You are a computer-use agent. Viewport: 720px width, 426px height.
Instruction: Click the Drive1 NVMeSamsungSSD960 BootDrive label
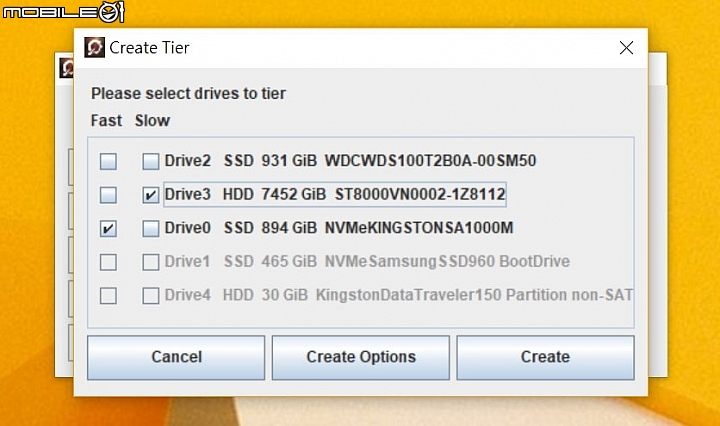tap(367, 261)
